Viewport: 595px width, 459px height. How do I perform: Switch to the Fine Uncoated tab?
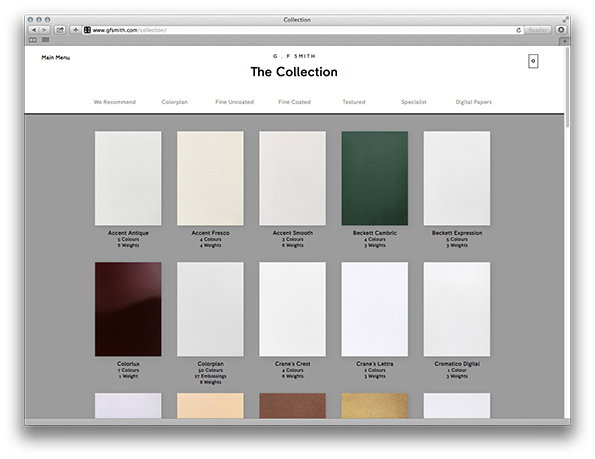[235, 102]
